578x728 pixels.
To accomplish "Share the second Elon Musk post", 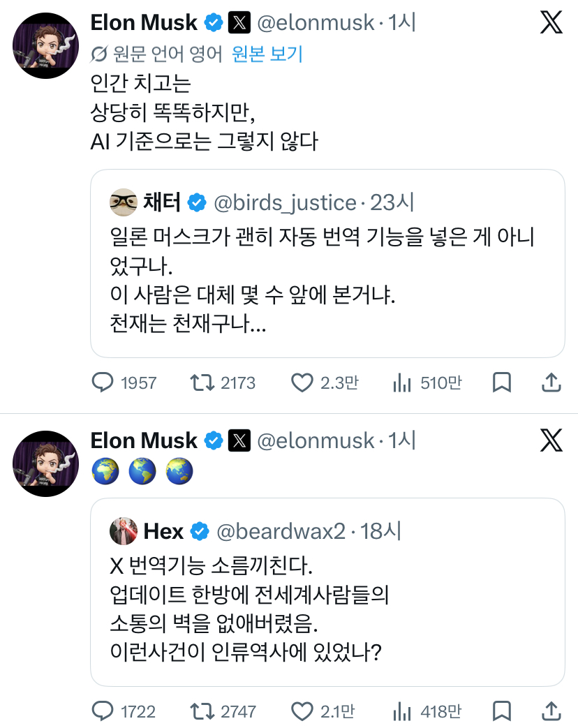I will click(551, 711).
